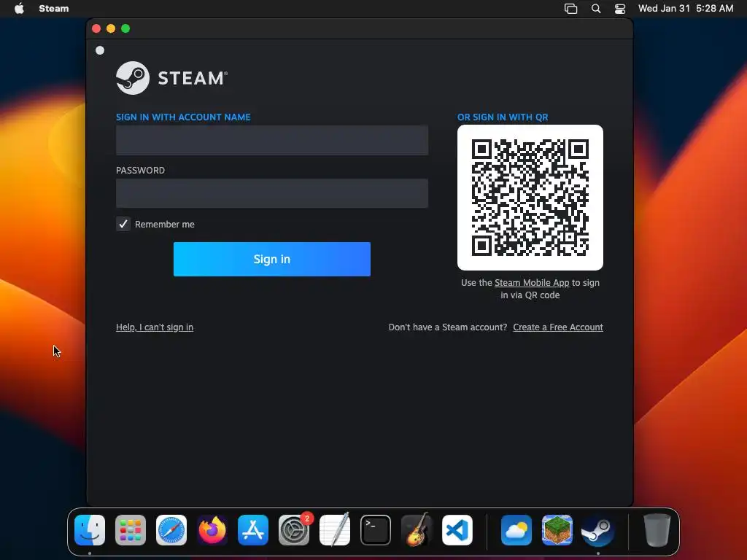Open the Steam menu in menu bar
747x560 pixels.
pyautogui.click(x=54, y=9)
